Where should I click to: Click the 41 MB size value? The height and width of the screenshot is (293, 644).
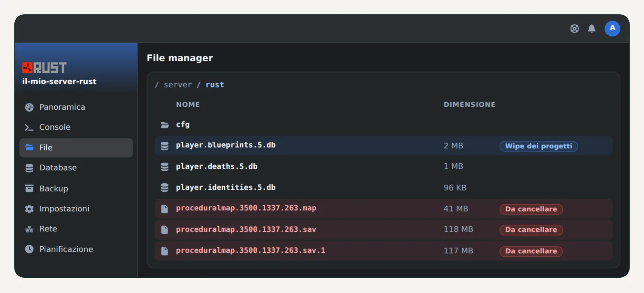[456, 209]
